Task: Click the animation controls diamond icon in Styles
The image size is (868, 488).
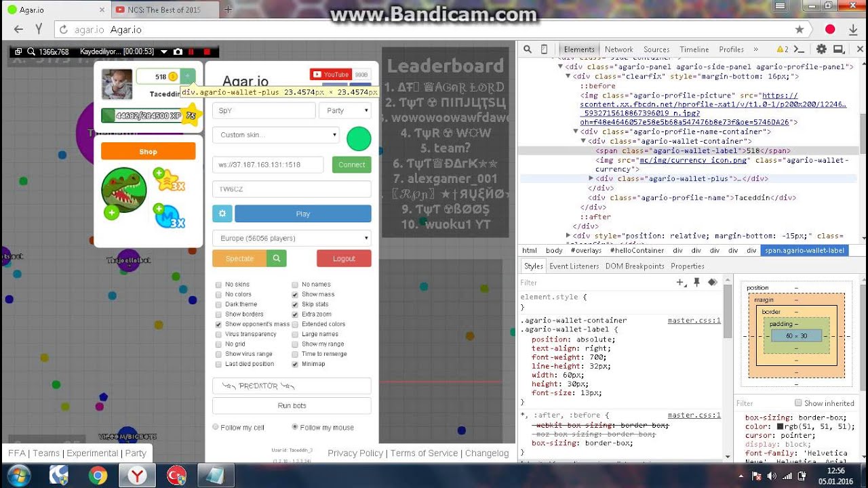Action: pyautogui.click(x=712, y=282)
